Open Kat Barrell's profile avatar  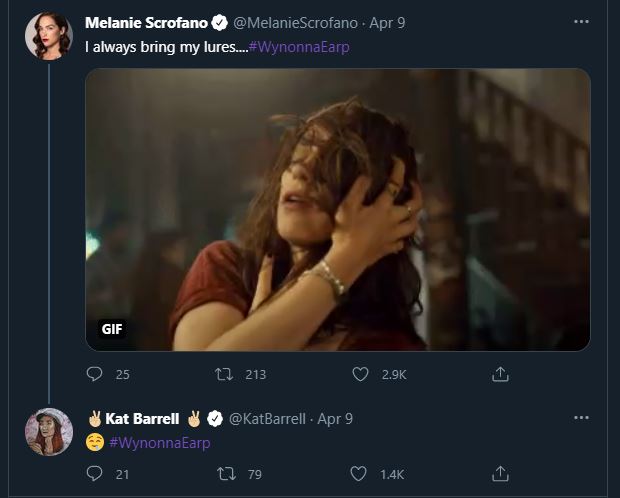(x=48, y=432)
